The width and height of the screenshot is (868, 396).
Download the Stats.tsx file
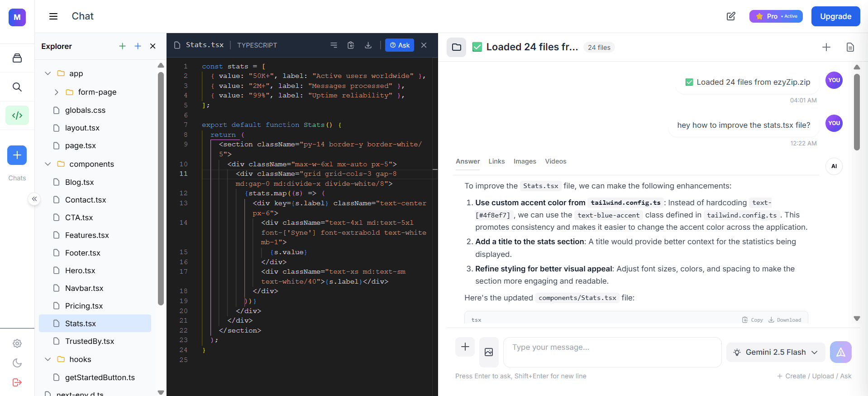(x=368, y=45)
